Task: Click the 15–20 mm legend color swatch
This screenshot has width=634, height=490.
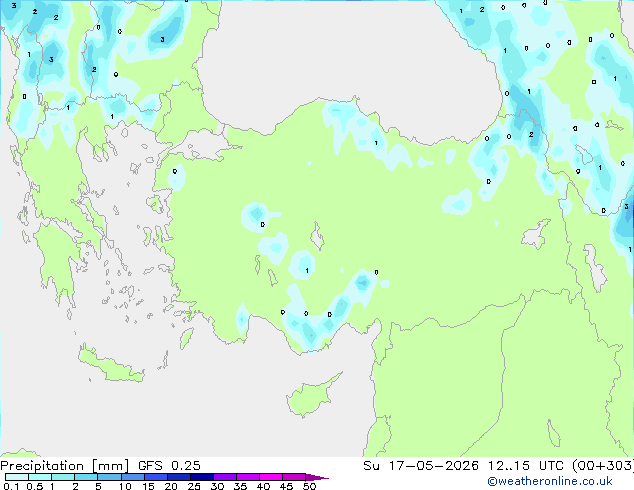Action: 156,477
